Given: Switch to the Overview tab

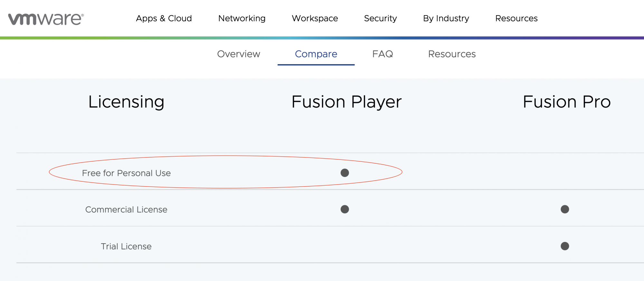Looking at the screenshot, I should click(x=239, y=54).
